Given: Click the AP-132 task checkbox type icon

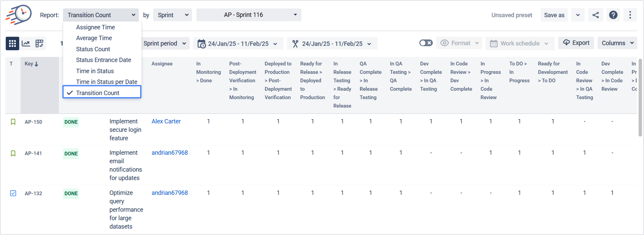Looking at the screenshot, I should click(x=13, y=193).
